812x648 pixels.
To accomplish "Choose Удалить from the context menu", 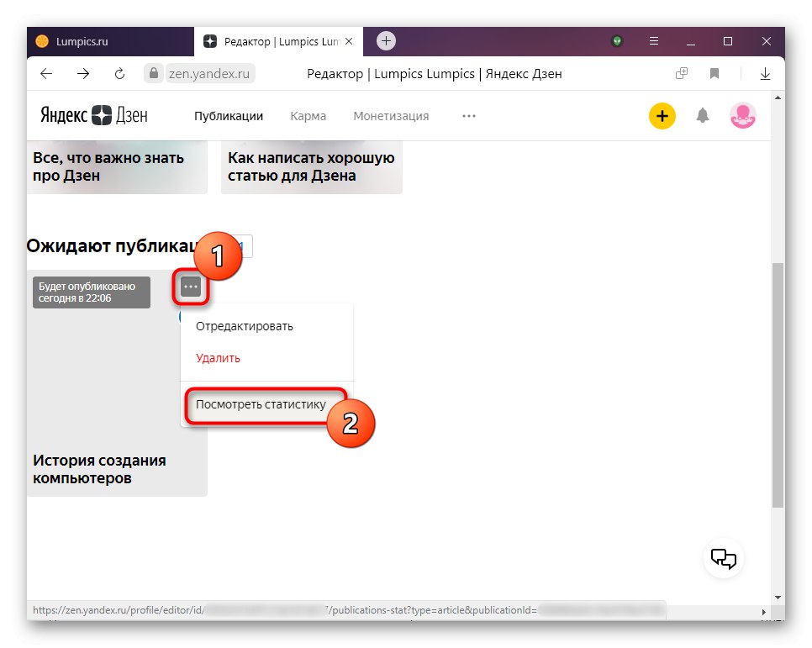I will (218, 358).
